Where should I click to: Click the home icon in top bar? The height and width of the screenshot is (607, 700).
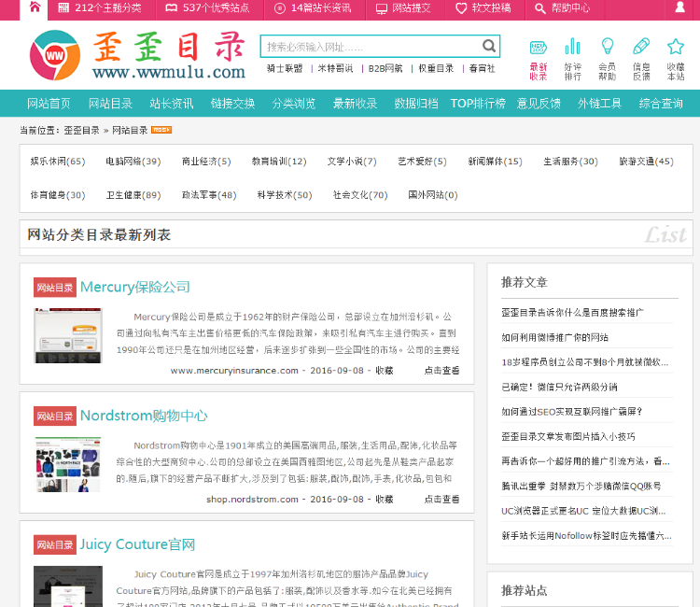click(x=35, y=7)
